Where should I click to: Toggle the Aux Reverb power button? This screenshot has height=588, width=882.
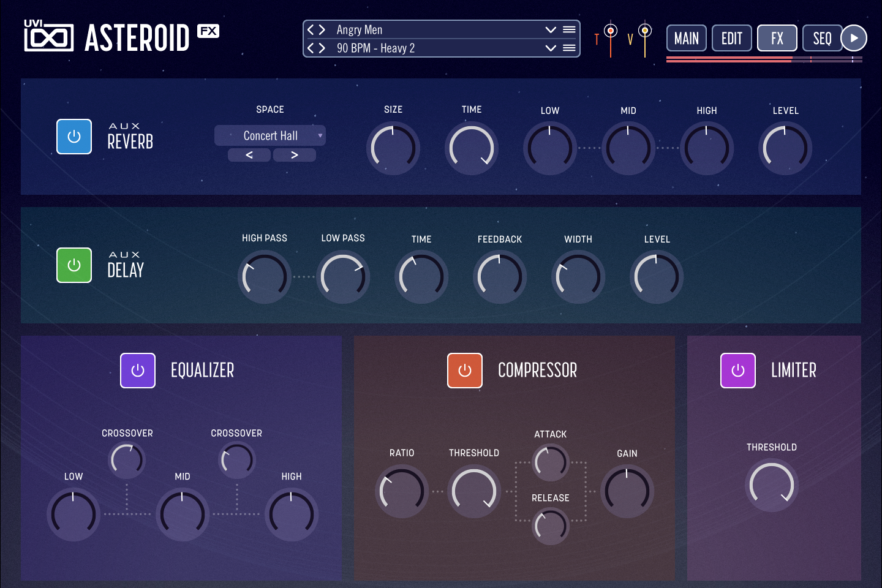coord(74,137)
